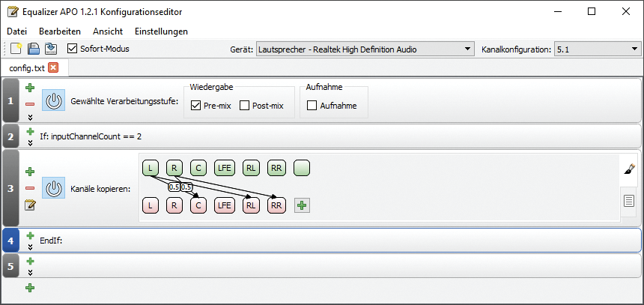Open text edit icon on row 3

(x=30, y=205)
